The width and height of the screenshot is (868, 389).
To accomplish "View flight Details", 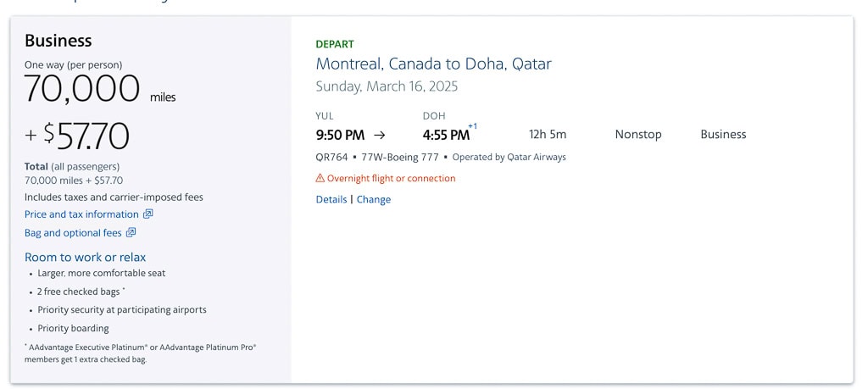I will click(x=331, y=200).
